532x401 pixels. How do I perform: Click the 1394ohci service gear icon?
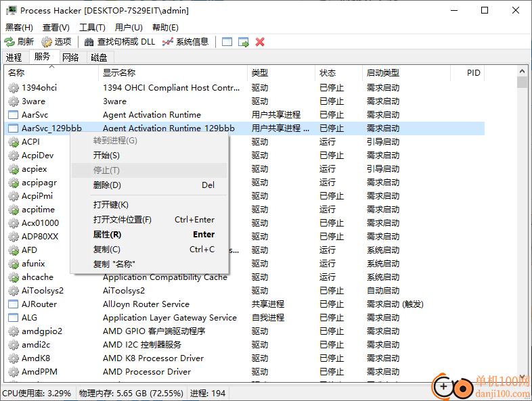tap(14, 88)
